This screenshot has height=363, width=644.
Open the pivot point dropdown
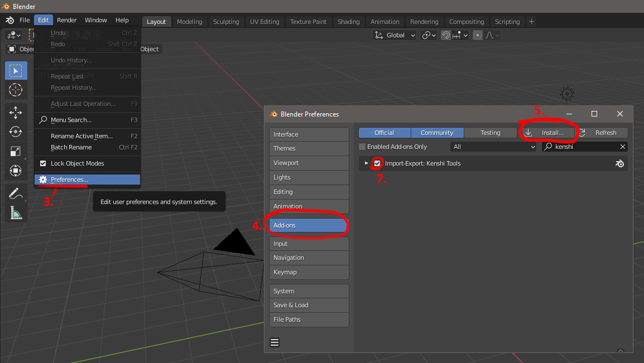(429, 35)
